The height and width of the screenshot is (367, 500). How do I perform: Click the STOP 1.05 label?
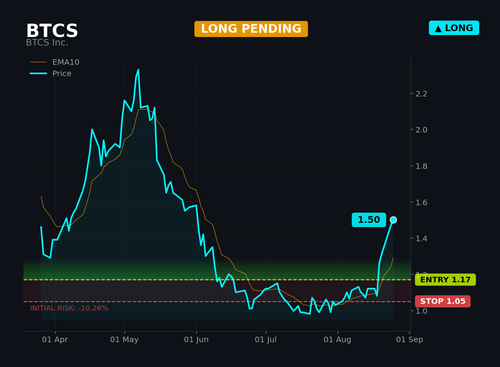tap(443, 301)
